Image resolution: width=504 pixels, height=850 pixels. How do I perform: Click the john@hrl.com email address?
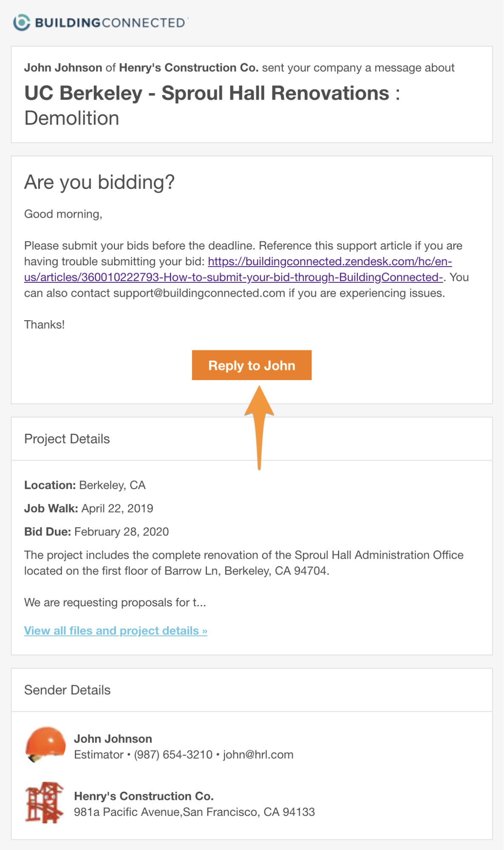click(258, 755)
